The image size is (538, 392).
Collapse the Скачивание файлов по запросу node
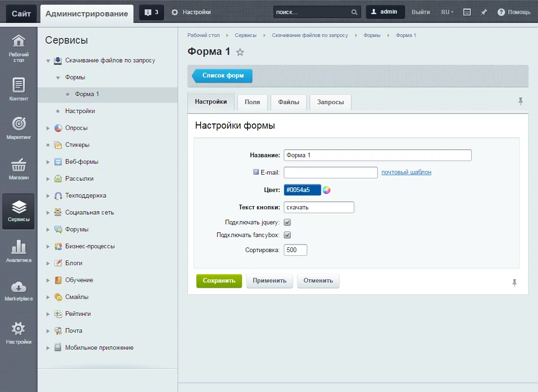pyautogui.click(x=48, y=61)
